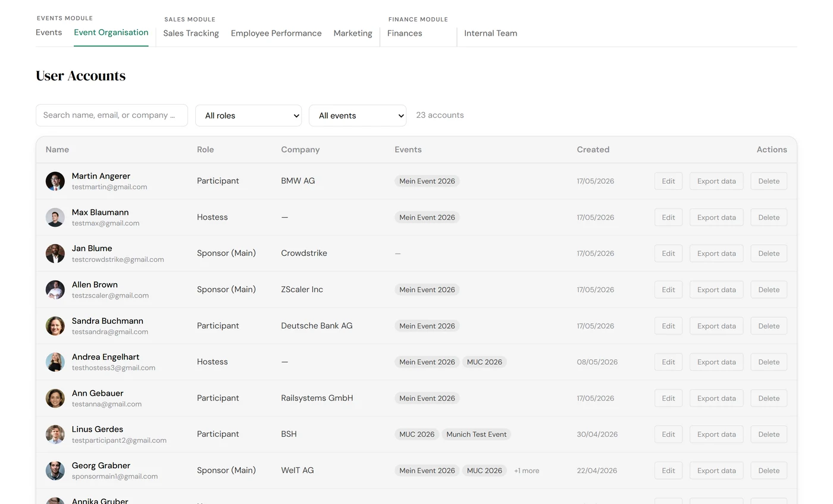This screenshot has height=504, width=833.
Task: Switch to Event Organisation tab
Action: (x=111, y=33)
